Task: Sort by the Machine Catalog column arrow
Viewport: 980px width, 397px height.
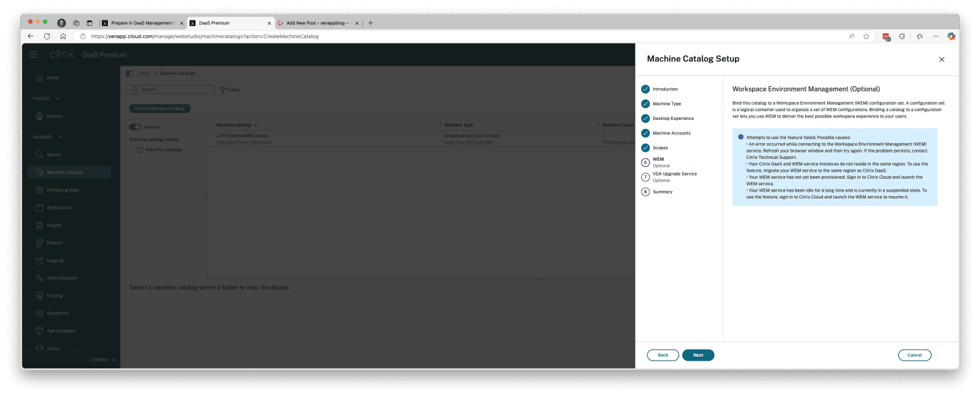Action: click(255, 125)
